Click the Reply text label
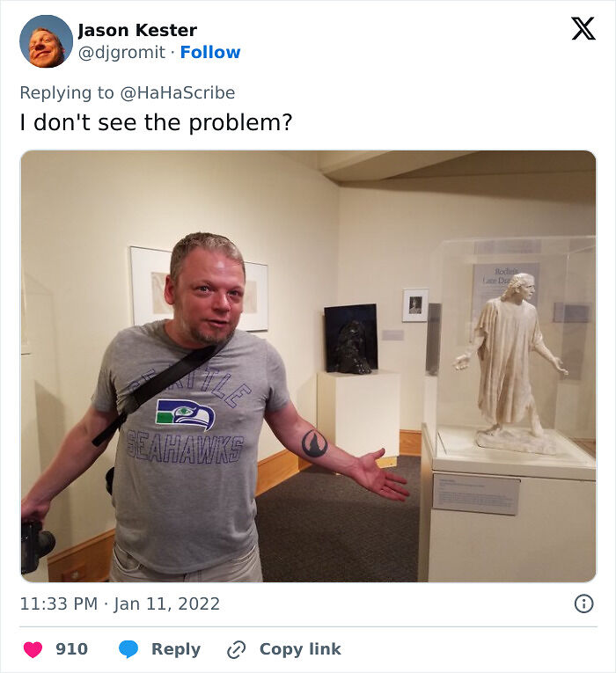This screenshot has height=673, width=616. tap(176, 649)
